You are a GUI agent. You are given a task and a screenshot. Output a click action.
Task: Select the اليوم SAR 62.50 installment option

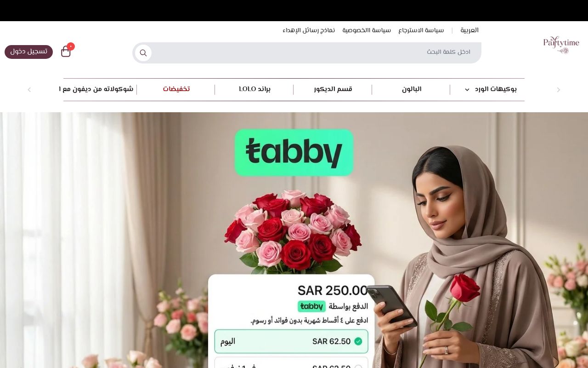point(291,341)
